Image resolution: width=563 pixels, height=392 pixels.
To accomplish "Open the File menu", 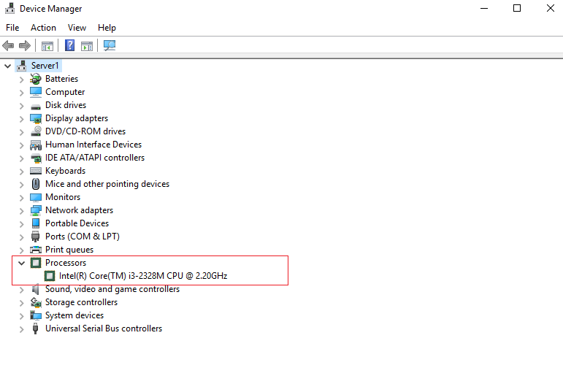I will coord(12,28).
